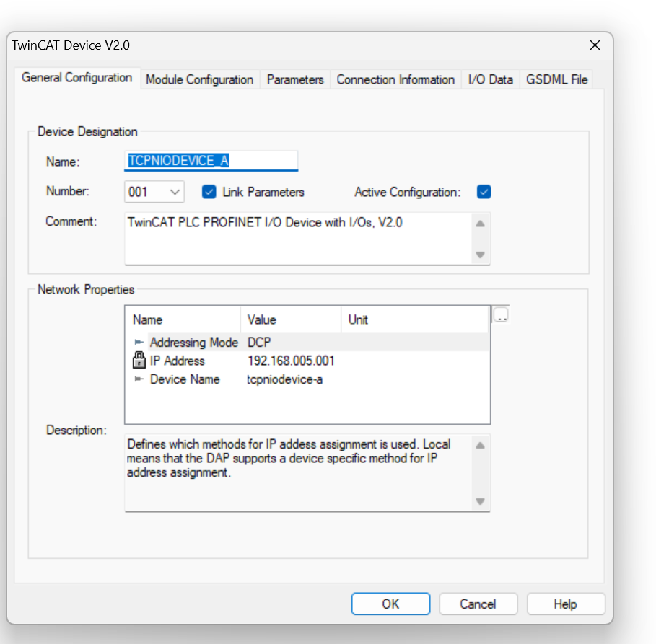Click the Device Name arrow icon
Screen dimensions: 656x644
pos(139,379)
